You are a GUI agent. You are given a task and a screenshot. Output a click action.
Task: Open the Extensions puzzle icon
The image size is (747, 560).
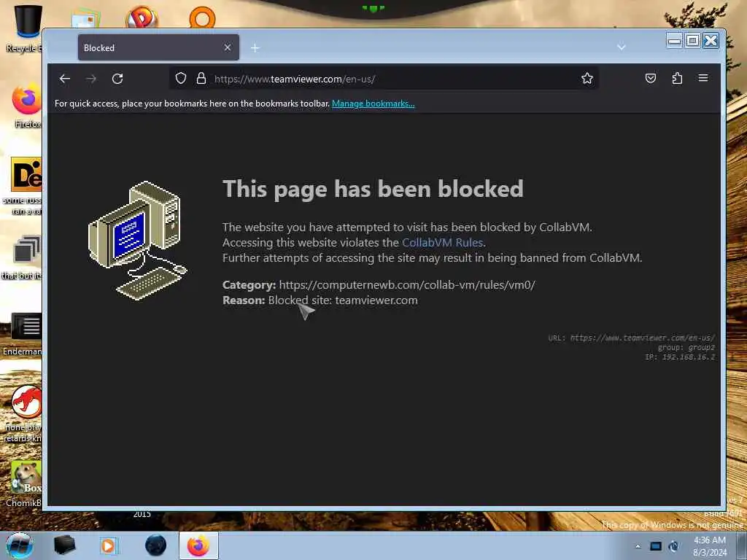(x=677, y=78)
